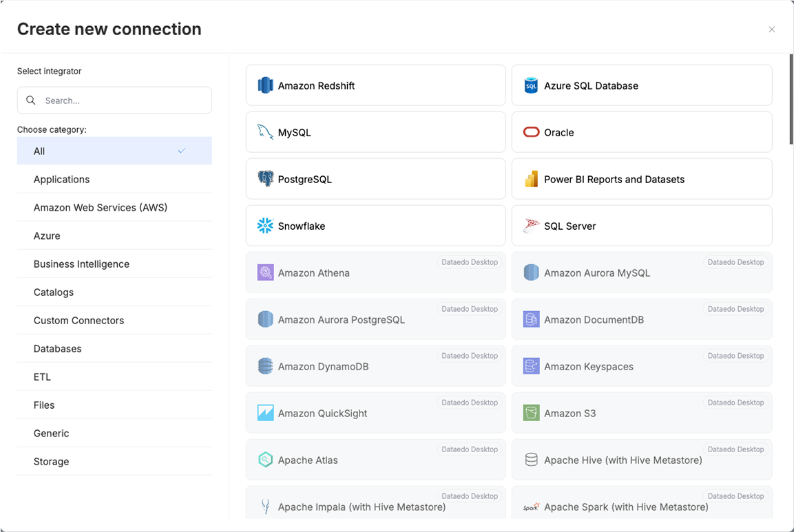Click the Snowflake logo icon
Viewport: 794px width, 532px height.
pos(265,226)
